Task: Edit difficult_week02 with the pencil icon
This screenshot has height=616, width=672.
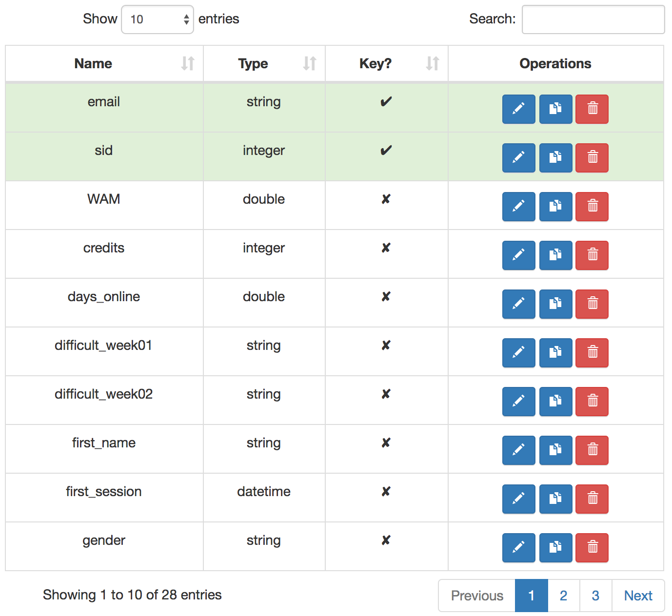Action: coord(519,401)
